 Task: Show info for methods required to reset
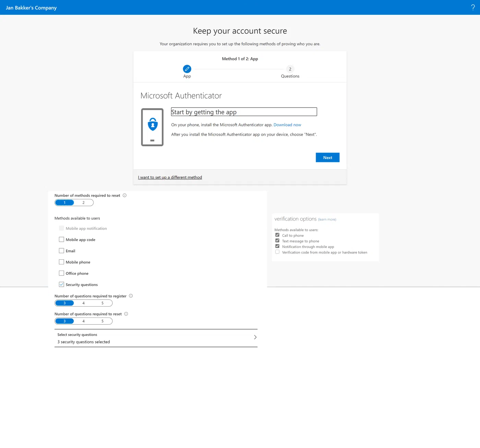point(124,196)
